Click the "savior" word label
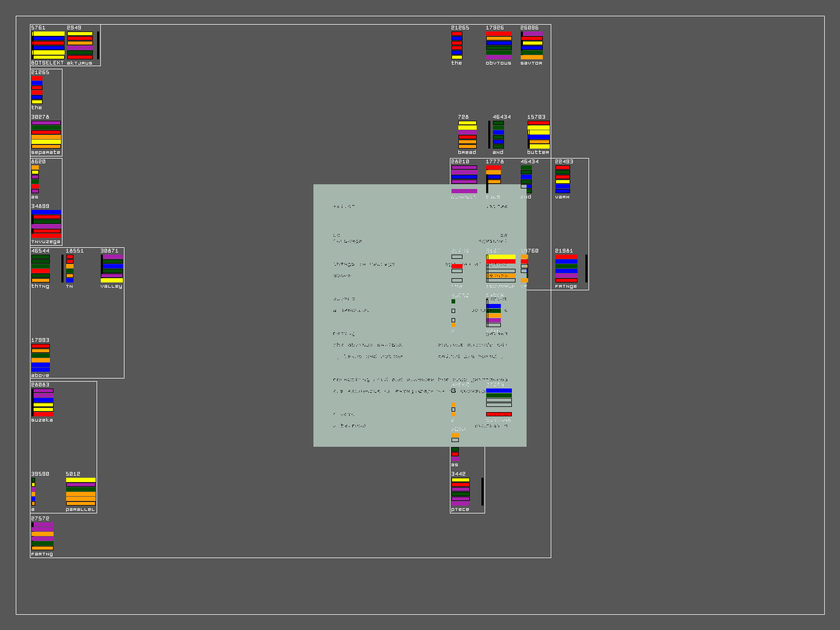Screen dimensions: 840x630 click(x=531, y=63)
